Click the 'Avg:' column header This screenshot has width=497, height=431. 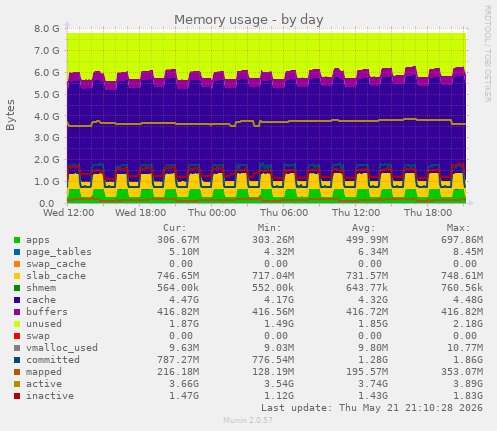point(364,228)
